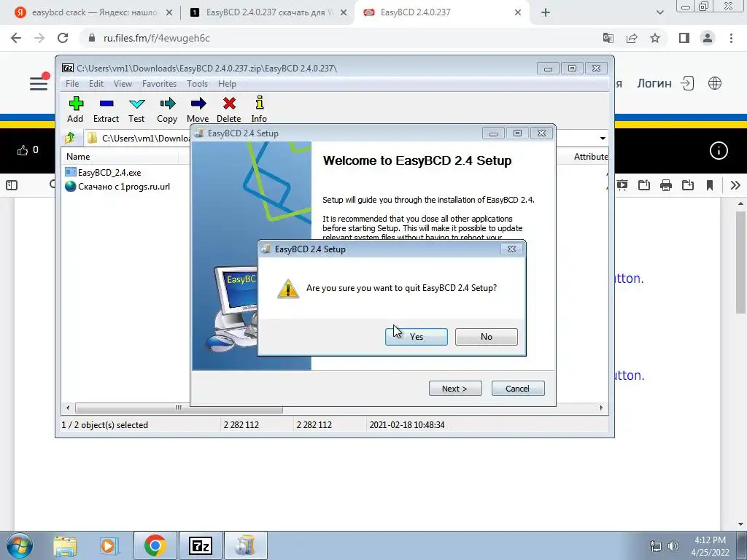Choose No in the quit confirmation dialog
Screen dimensions: 747x560
[486, 337]
